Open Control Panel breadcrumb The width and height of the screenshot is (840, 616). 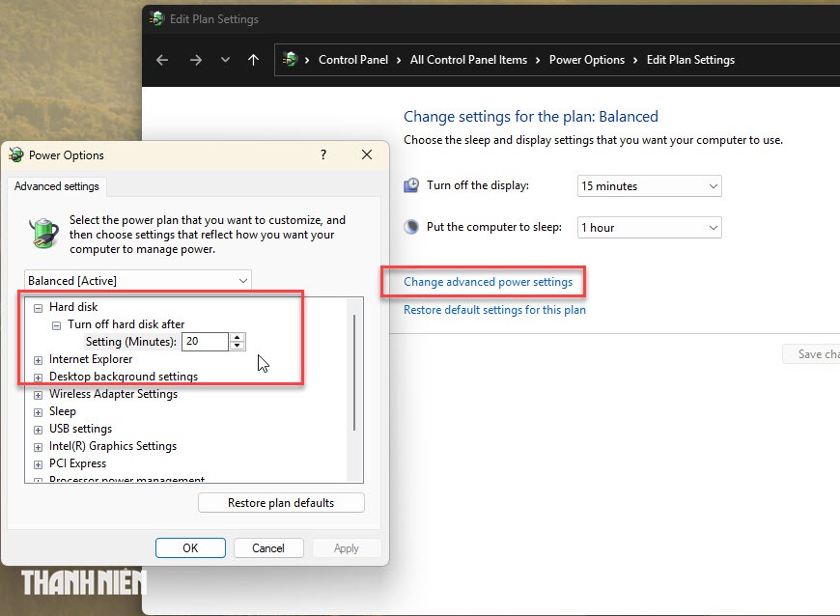[353, 60]
